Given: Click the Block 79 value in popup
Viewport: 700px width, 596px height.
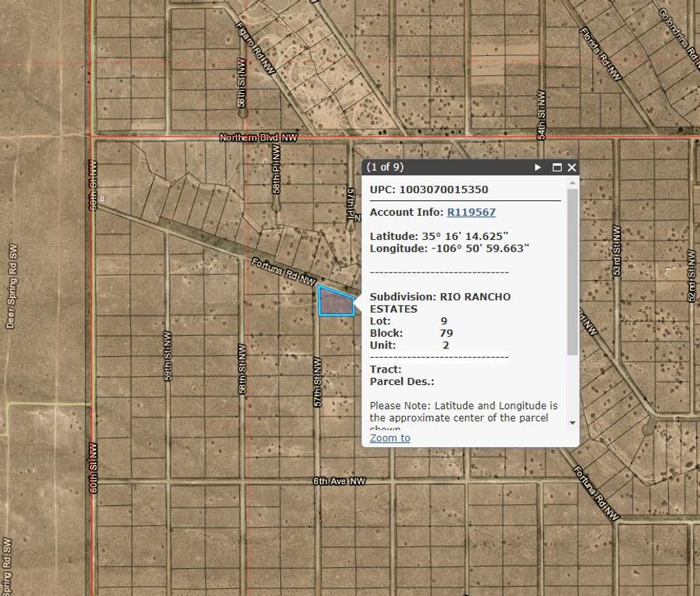Looking at the screenshot, I should click(x=449, y=332).
